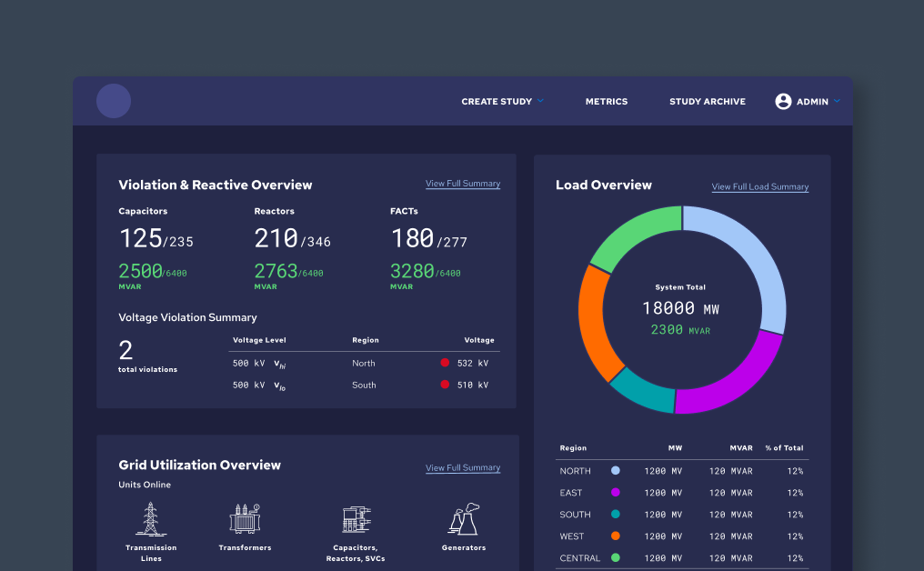Click the Generators power plant icon
Screen dimensions: 924x571
[463, 519]
